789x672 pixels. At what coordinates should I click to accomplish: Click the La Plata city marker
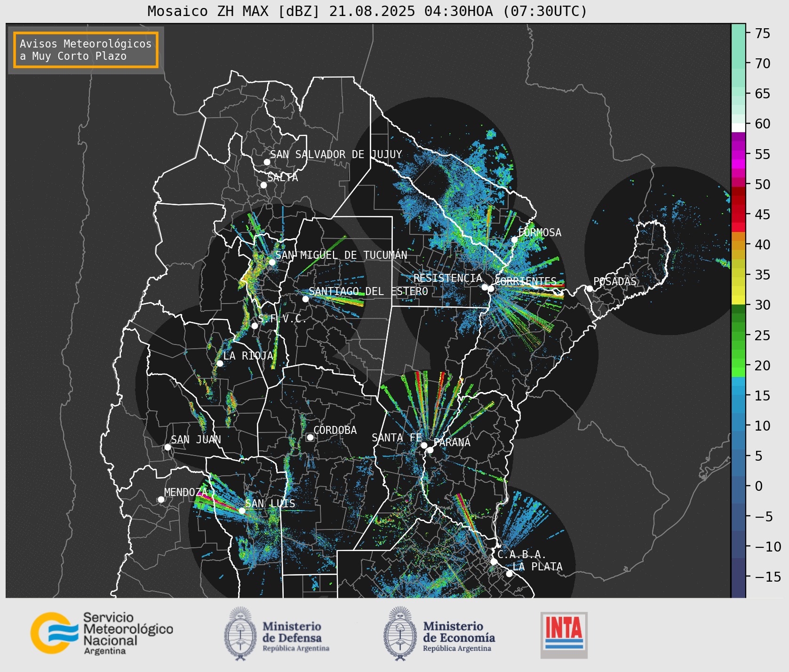point(509,573)
